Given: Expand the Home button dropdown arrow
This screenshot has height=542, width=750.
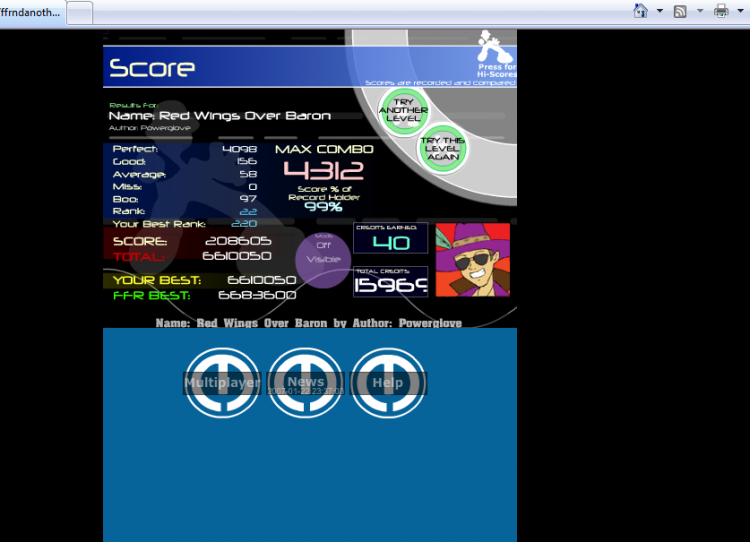Looking at the screenshot, I should pyautogui.click(x=660, y=11).
